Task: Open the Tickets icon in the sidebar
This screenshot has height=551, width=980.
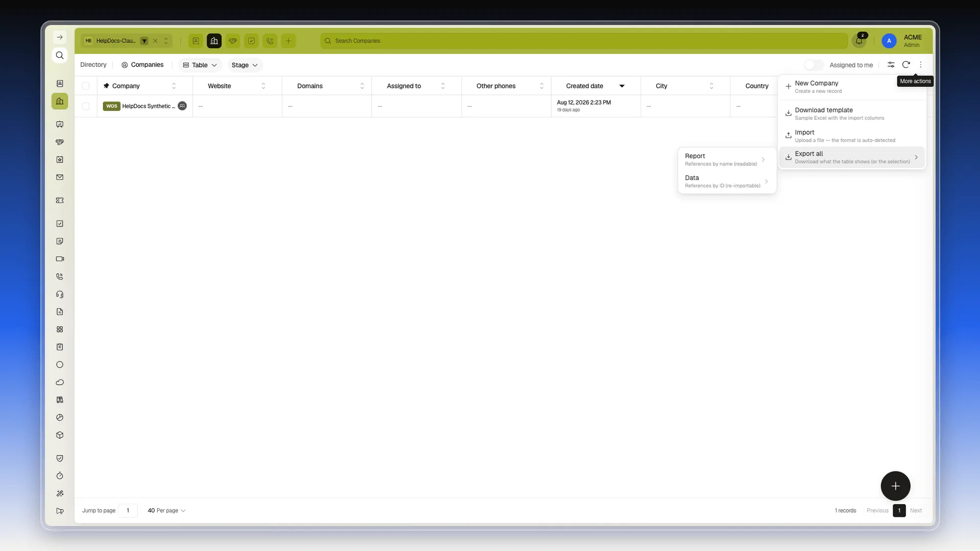Action: tap(60, 201)
